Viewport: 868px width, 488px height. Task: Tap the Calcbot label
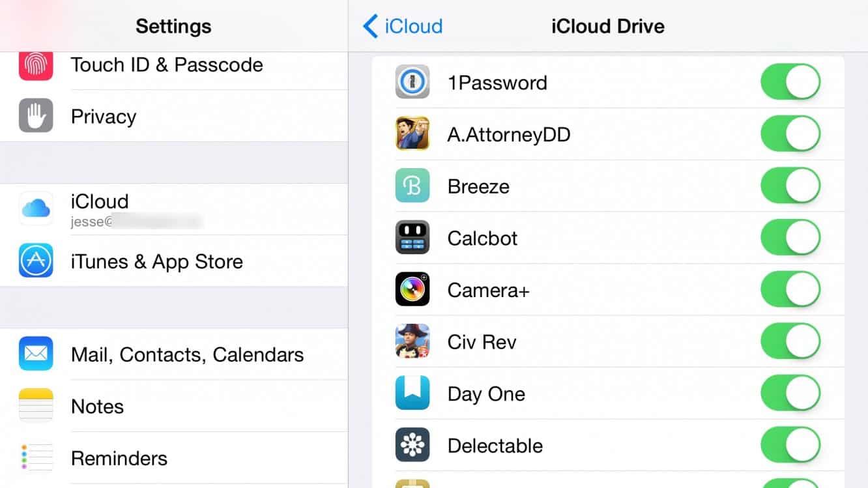[x=482, y=238]
